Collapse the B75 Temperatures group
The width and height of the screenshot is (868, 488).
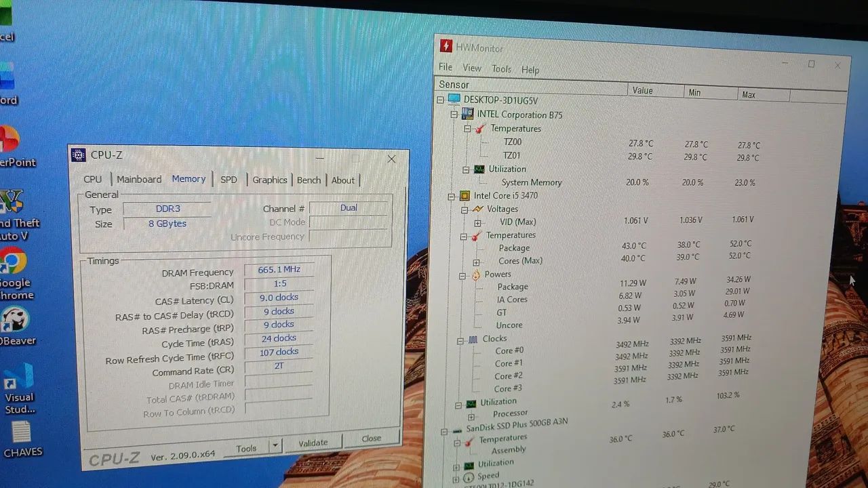point(467,128)
